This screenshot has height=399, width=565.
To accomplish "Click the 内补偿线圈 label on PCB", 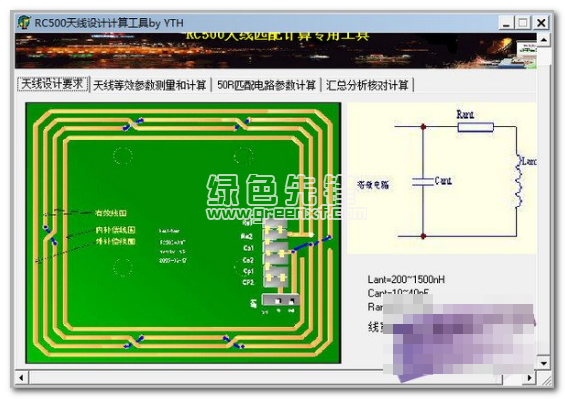I will 115,230.
